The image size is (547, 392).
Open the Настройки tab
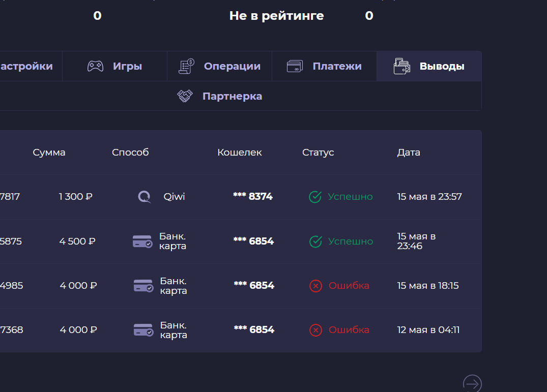pyautogui.click(x=31, y=66)
